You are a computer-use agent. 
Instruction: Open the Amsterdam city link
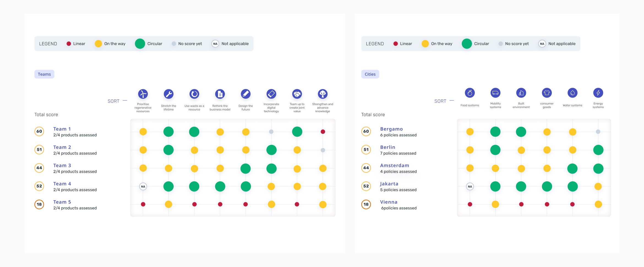pos(395,165)
